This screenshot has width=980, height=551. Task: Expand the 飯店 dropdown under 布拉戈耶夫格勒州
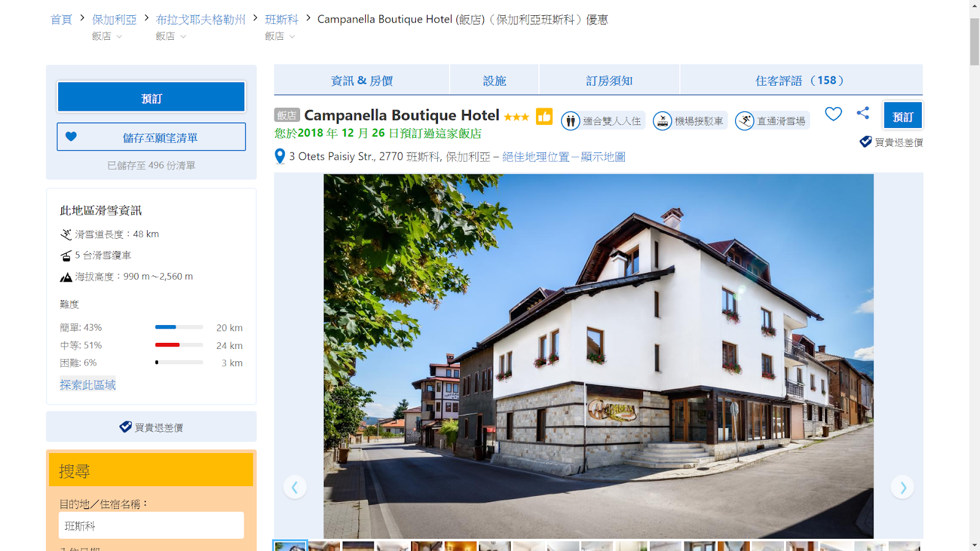coord(171,36)
